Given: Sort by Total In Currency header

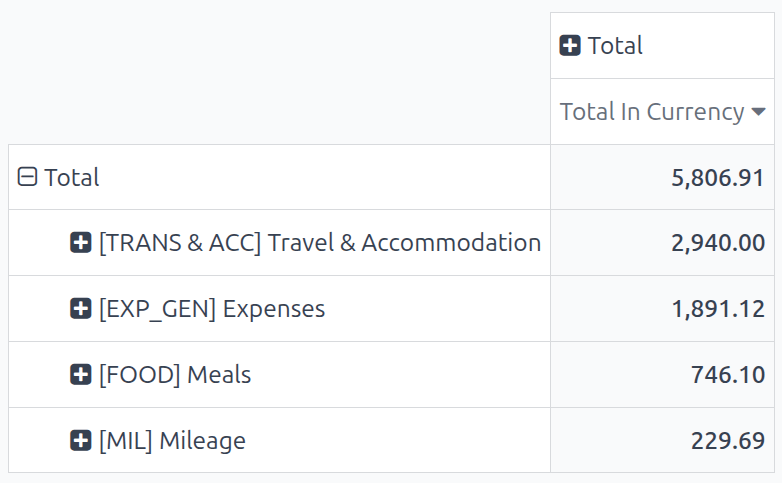Looking at the screenshot, I should (x=651, y=112).
